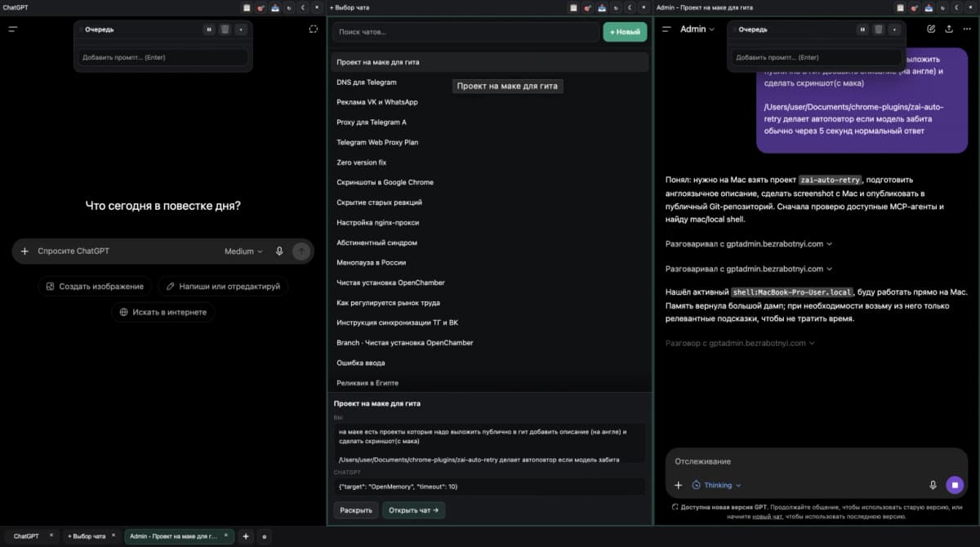This screenshot has width=980, height=547.
Task: Click microphone icon in Admin prompt box
Action: [x=933, y=485]
